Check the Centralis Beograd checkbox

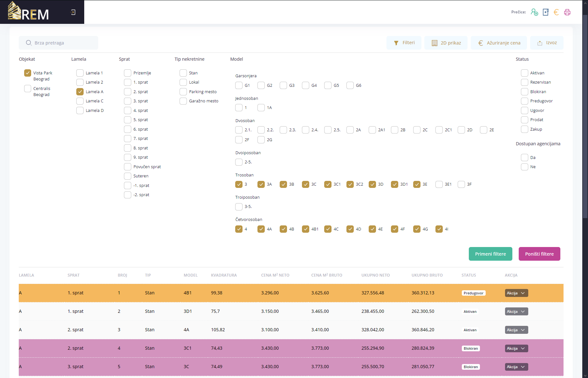[x=28, y=88]
